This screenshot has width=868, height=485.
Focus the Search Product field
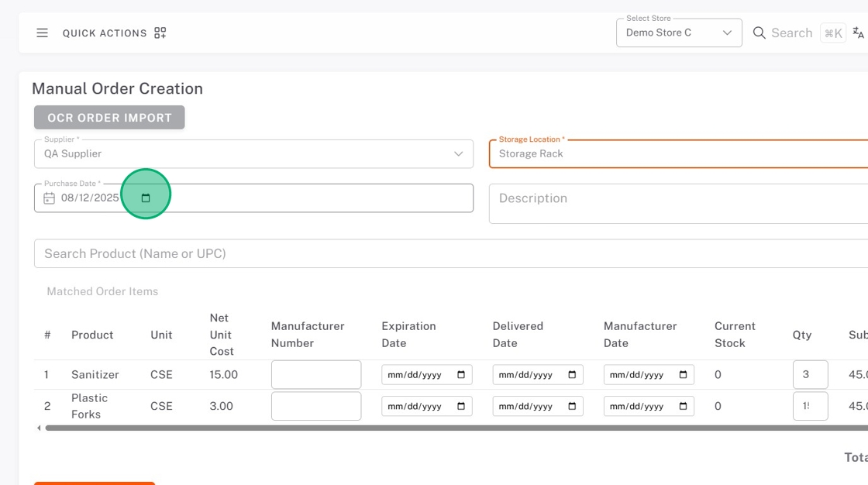(x=449, y=253)
